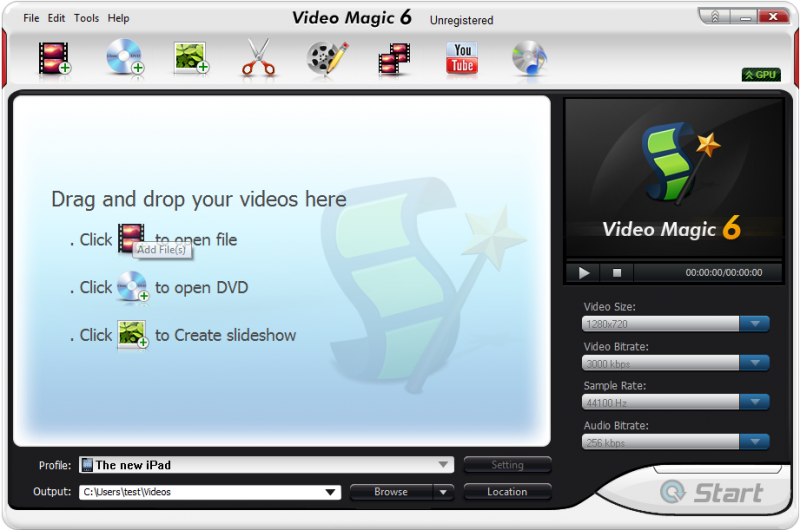Viewport: 800px width, 530px height.
Task: Click the DVD icon beside 'to open DVD'
Action: coord(133,286)
